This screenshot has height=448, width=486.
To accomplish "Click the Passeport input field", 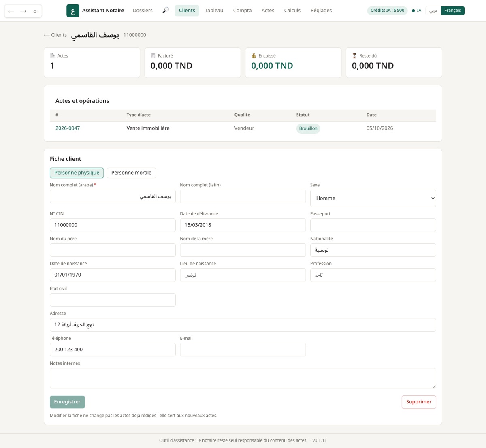I will coord(373,225).
